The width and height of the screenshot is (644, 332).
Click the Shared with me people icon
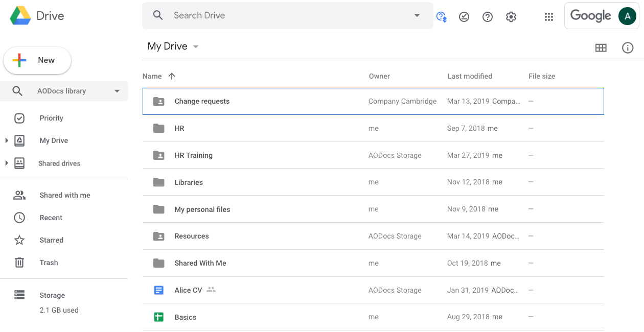click(19, 195)
